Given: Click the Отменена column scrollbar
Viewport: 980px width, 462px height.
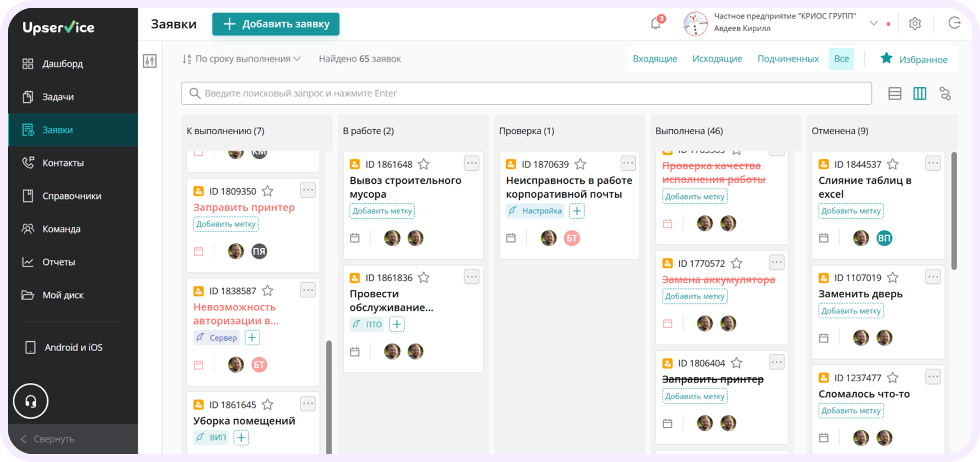Looking at the screenshot, I should (x=954, y=210).
